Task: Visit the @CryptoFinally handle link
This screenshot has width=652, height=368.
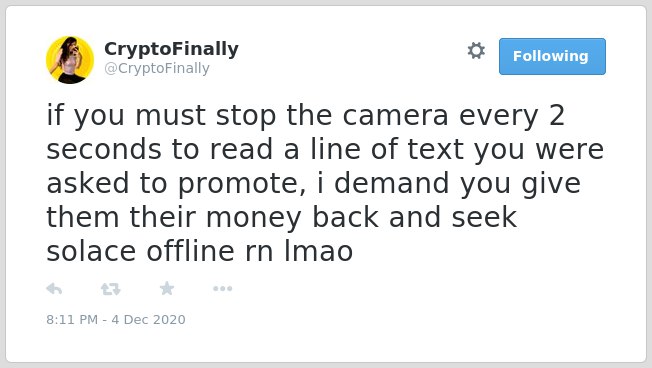Action: click(157, 68)
